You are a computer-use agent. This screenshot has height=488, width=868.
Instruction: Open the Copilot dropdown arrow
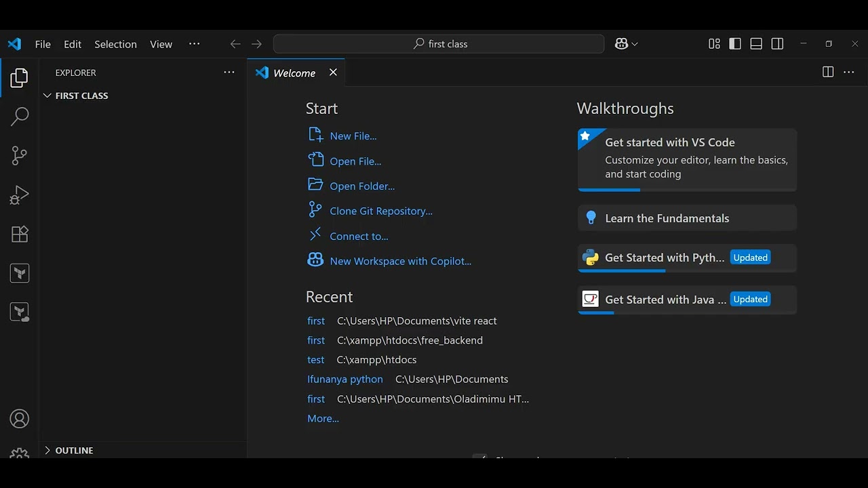click(635, 44)
